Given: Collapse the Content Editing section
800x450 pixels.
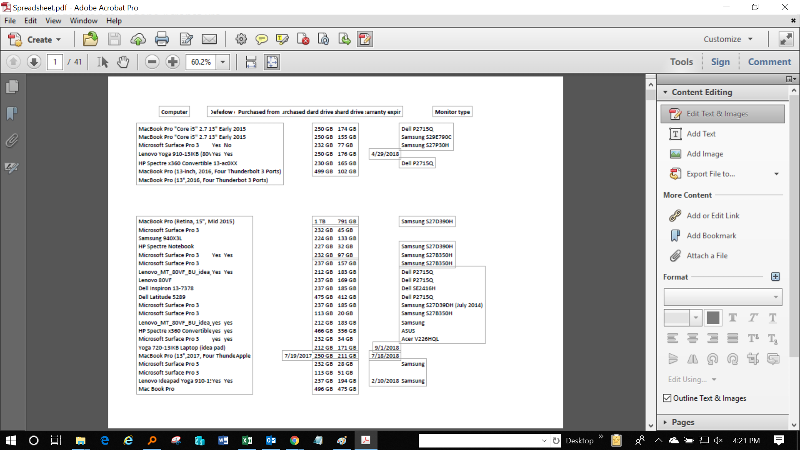Looking at the screenshot, I should (665, 92).
